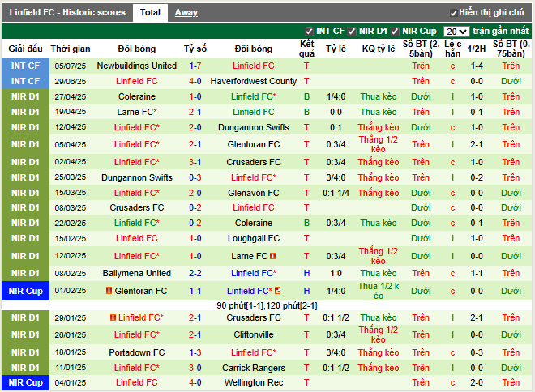Click the 4-0 score versus Haverfordwest County
The width and height of the screenshot is (535, 392).
coord(195,81)
